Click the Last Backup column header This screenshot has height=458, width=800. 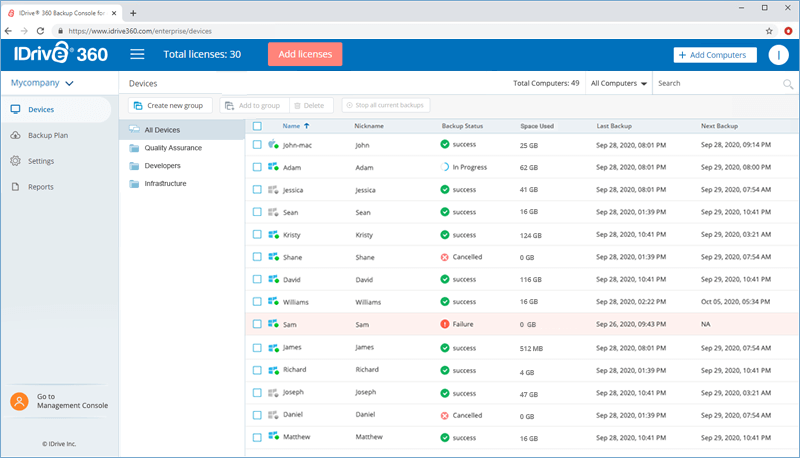[x=614, y=126]
